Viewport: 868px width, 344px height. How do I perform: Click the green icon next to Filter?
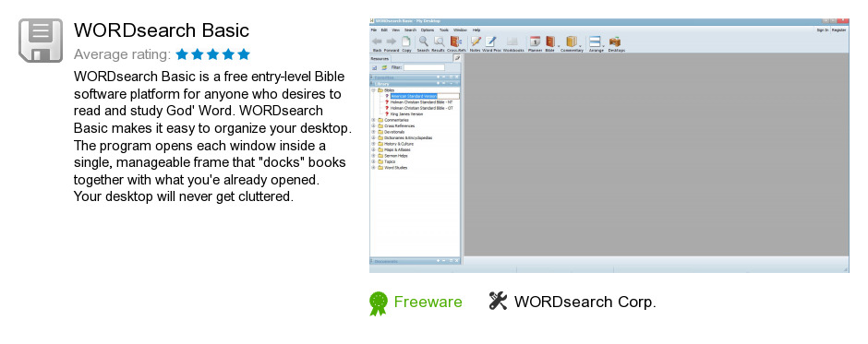[384, 67]
